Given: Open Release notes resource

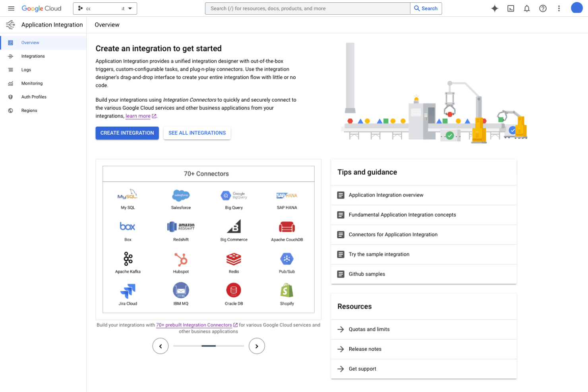Looking at the screenshot, I should click(424, 349).
